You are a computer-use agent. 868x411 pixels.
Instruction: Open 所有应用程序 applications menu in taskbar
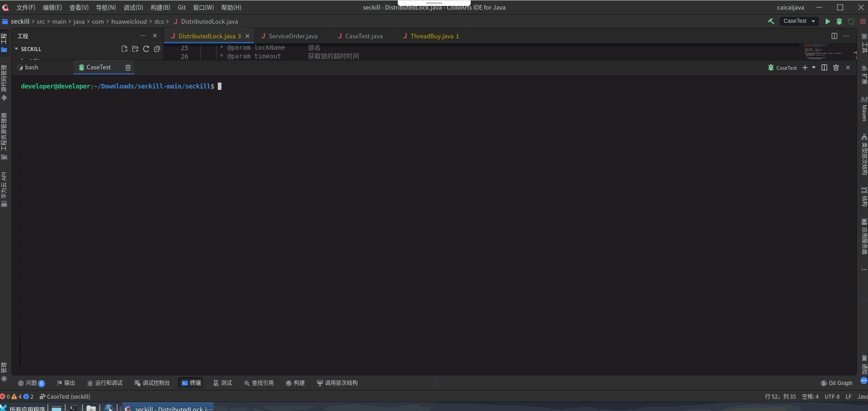[x=23, y=408]
